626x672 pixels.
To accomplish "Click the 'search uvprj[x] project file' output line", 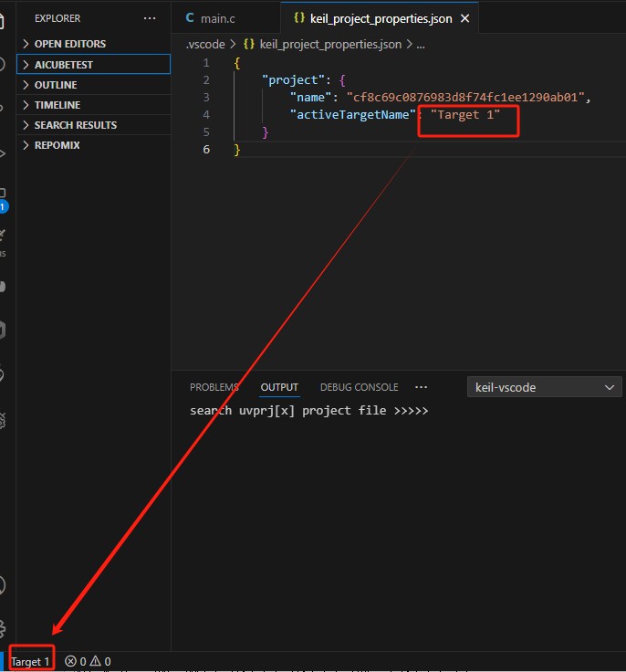I will click(x=309, y=411).
